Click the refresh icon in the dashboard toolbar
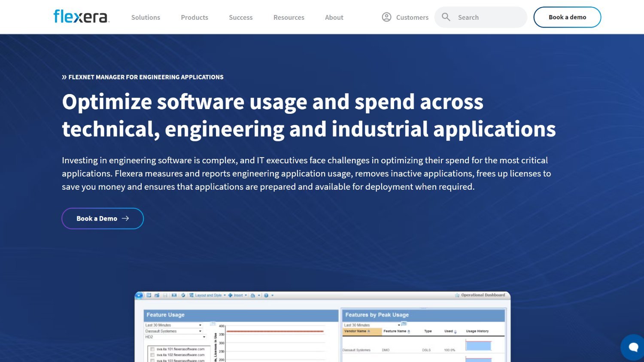The width and height of the screenshot is (644, 362). point(183,295)
